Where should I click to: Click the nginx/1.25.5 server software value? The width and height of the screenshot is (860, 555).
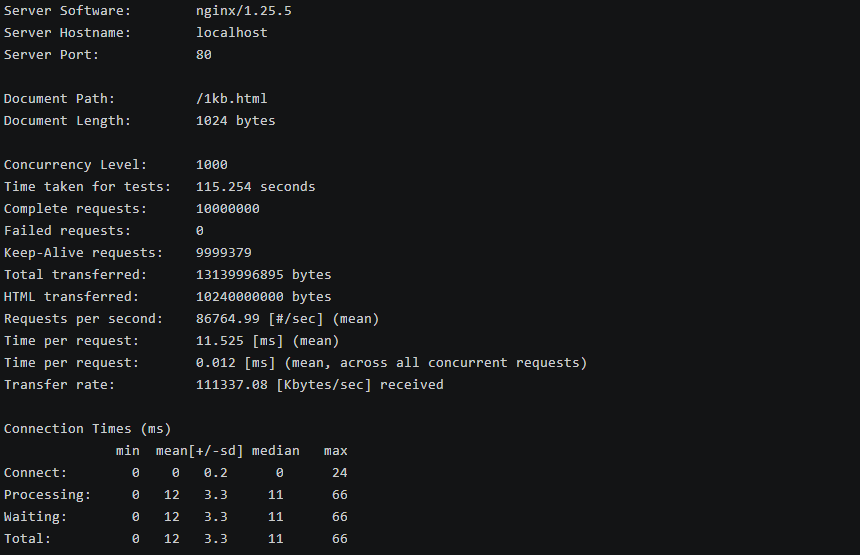click(244, 11)
